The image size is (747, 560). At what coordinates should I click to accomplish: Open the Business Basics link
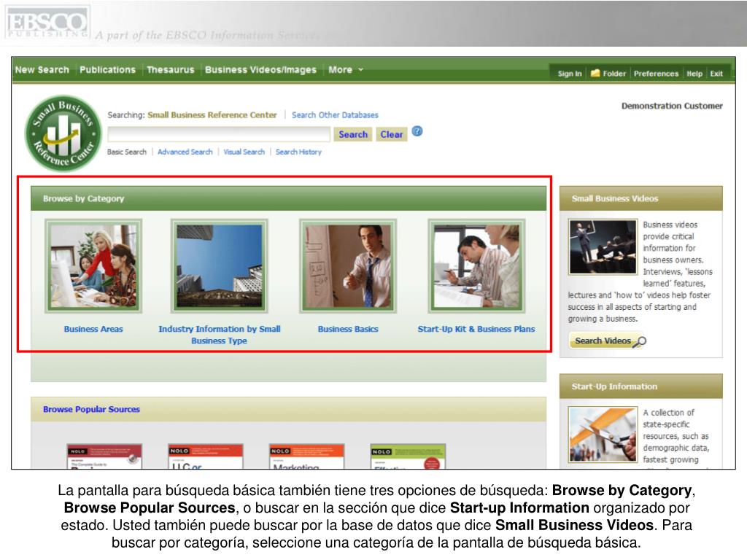tap(348, 329)
